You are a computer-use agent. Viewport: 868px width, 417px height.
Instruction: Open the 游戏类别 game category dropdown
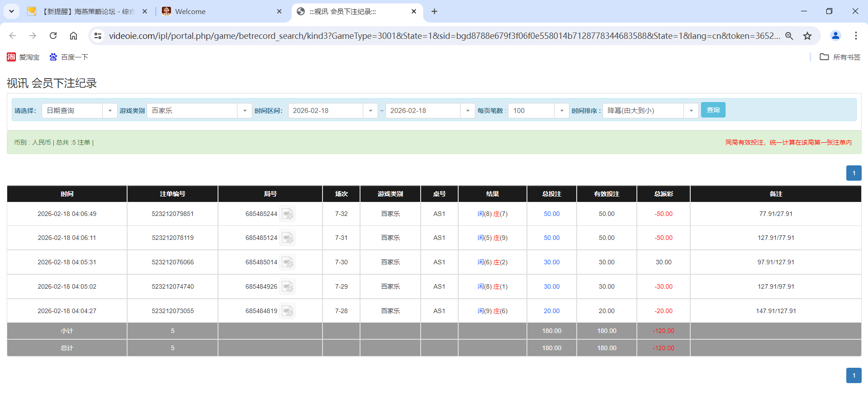tap(245, 110)
